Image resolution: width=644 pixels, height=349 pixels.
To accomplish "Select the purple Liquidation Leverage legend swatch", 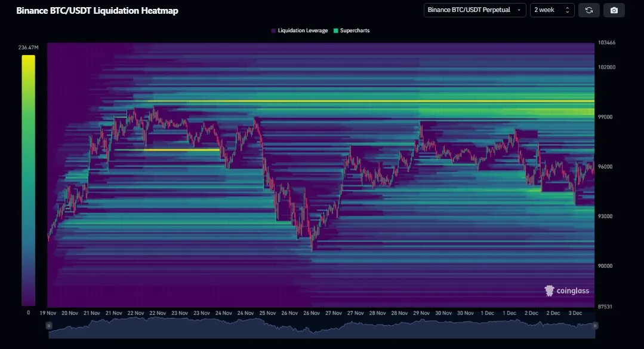I will (x=273, y=30).
